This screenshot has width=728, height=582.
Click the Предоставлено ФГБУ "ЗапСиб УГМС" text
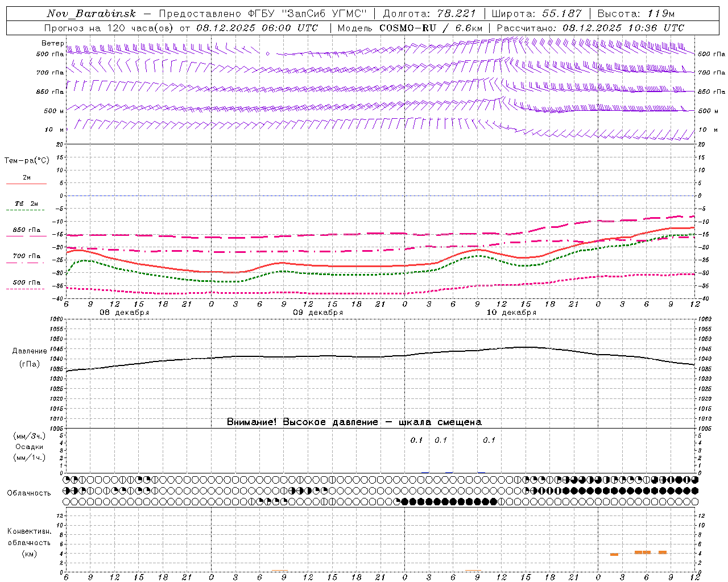[x=263, y=14]
